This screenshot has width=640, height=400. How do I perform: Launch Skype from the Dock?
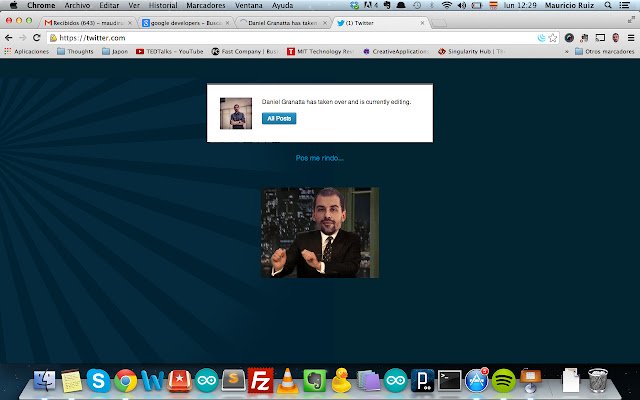click(98, 380)
